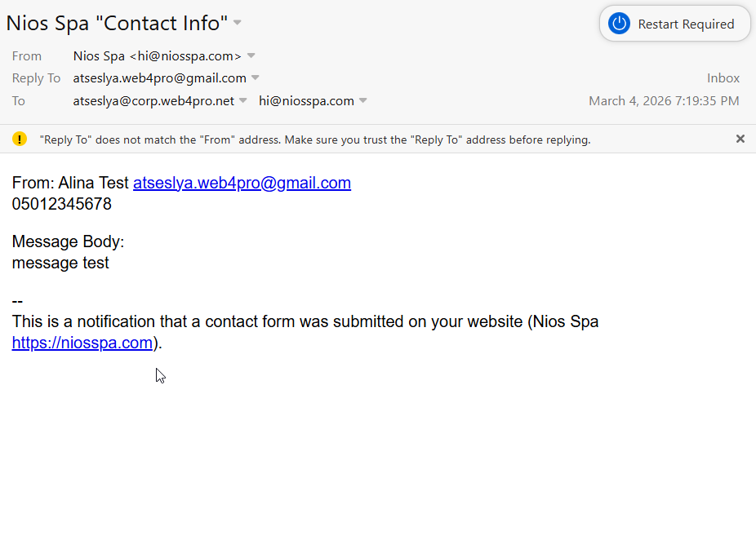Select recipient atseslya@corp.web4pro.net in To field
Screen dimensions: 756x549
[153, 101]
